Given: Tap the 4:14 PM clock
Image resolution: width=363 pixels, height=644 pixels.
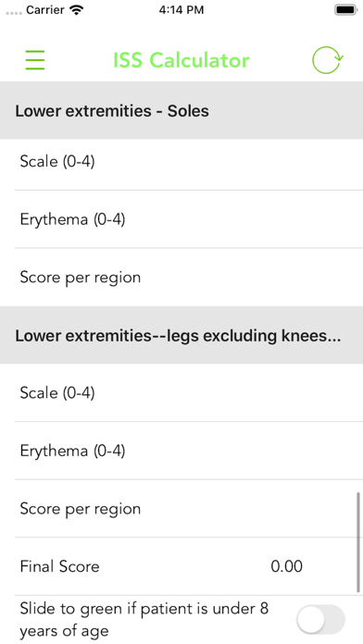Looking at the screenshot, I should tap(181, 10).
